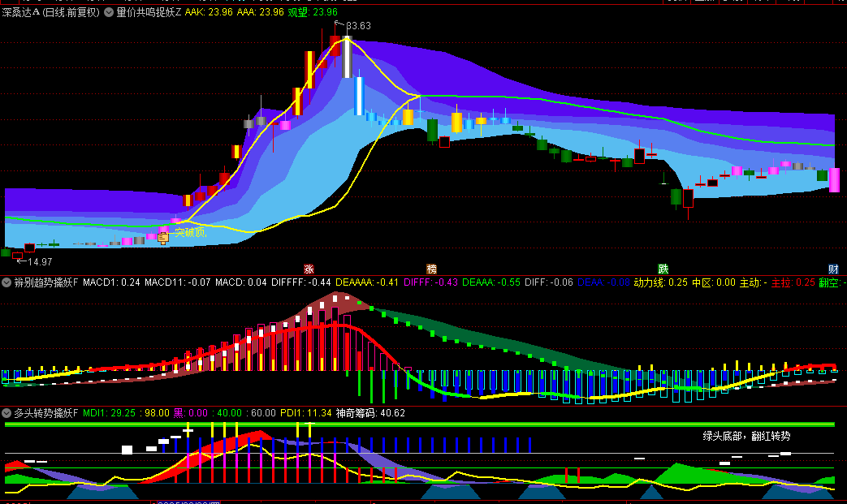Click the 涨 event marker
The width and height of the screenshot is (847, 504).
pyautogui.click(x=309, y=269)
